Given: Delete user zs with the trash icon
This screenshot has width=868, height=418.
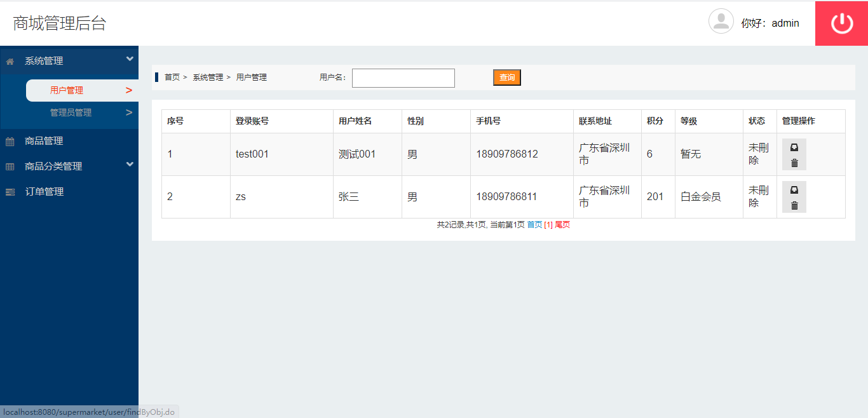Looking at the screenshot, I should 794,205.
